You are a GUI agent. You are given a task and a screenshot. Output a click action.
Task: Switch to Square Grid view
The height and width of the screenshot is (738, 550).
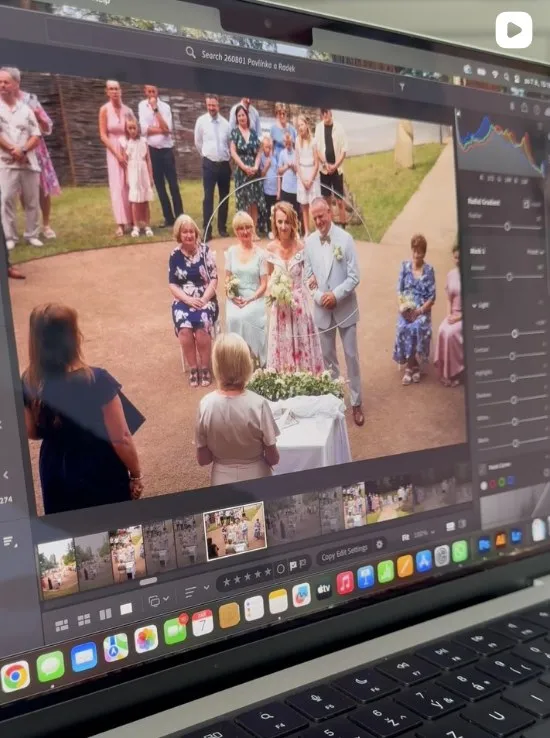tap(84, 620)
